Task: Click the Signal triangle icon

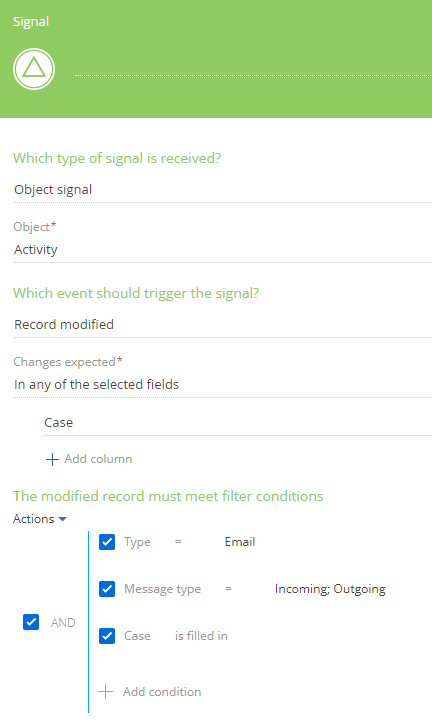Action: pos(34,69)
